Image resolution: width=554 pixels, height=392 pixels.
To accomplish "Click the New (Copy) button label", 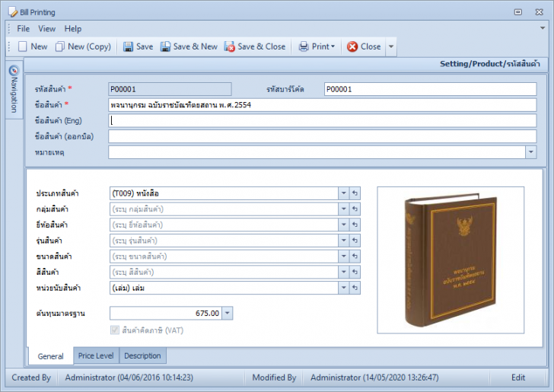I will (89, 46).
